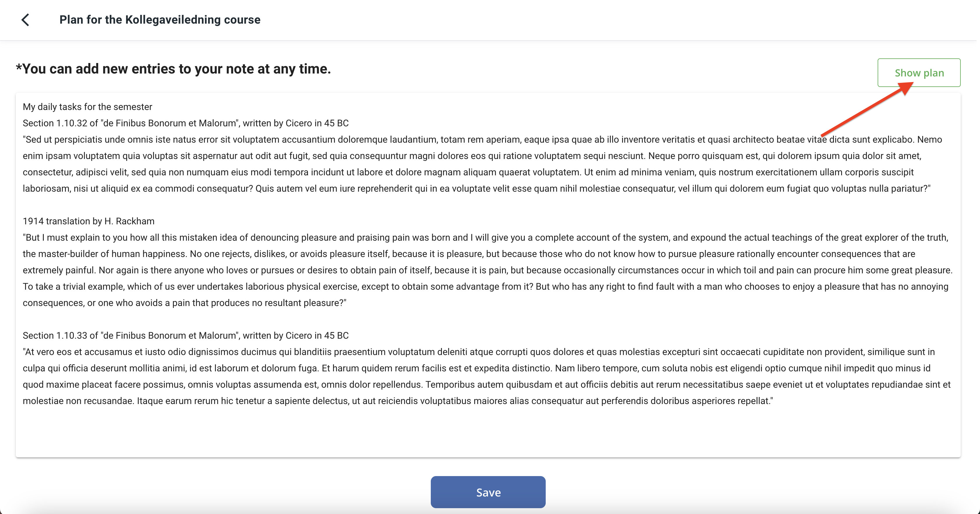The image size is (980, 514).
Task: Go back using the left arrow
Action: (x=25, y=20)
